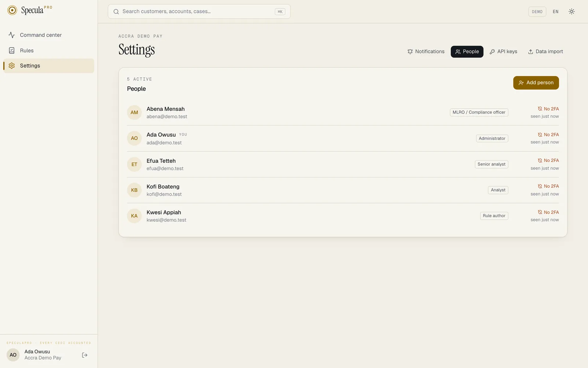Click the Data import upload icon
Image resolution: width=588 pixels, height=368 pixels.
(x=531, y=52)
